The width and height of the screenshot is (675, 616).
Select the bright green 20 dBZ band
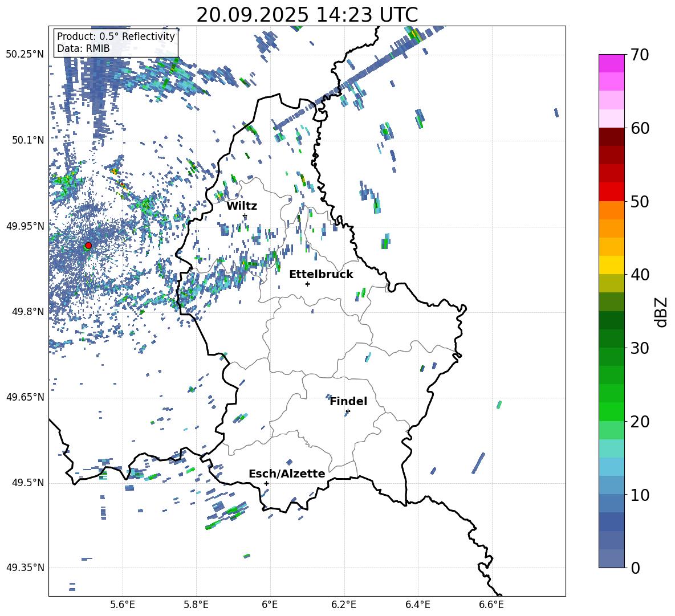611,411
